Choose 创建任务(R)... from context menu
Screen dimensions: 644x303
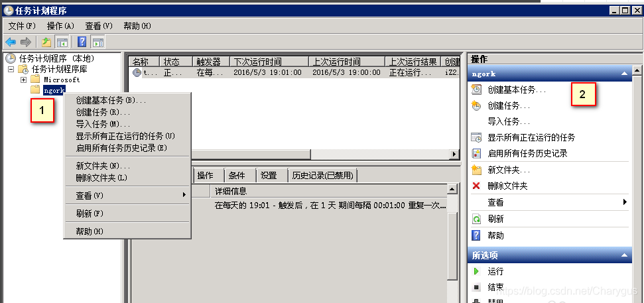(x=127, y=112)
